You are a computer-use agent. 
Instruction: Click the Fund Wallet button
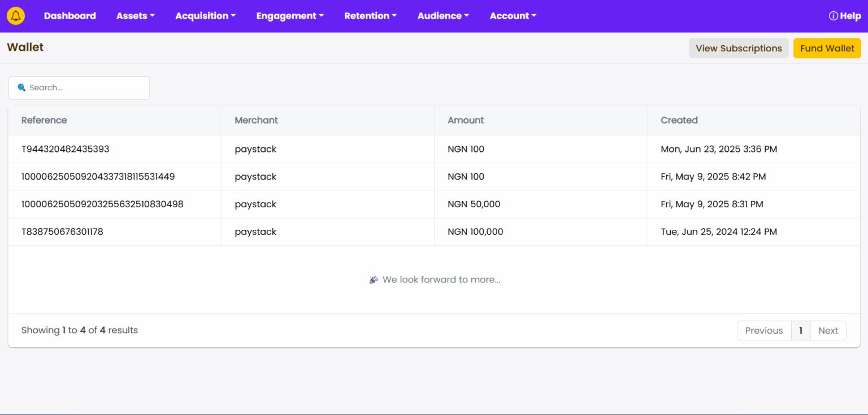827,48
